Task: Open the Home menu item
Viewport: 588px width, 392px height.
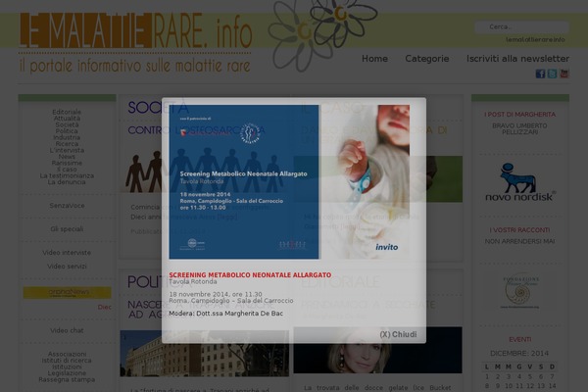Action: click(374, 59)
